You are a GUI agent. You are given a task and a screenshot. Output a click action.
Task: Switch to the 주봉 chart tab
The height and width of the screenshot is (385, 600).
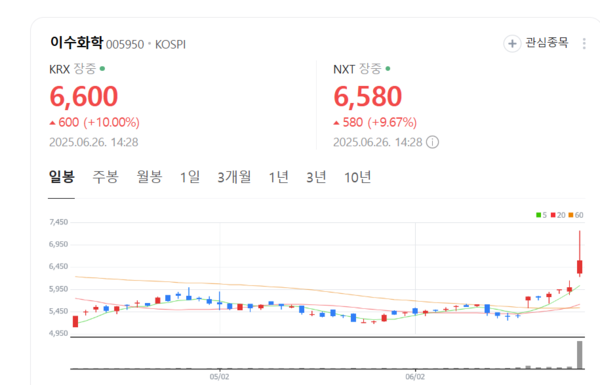(x=105, y=177)
